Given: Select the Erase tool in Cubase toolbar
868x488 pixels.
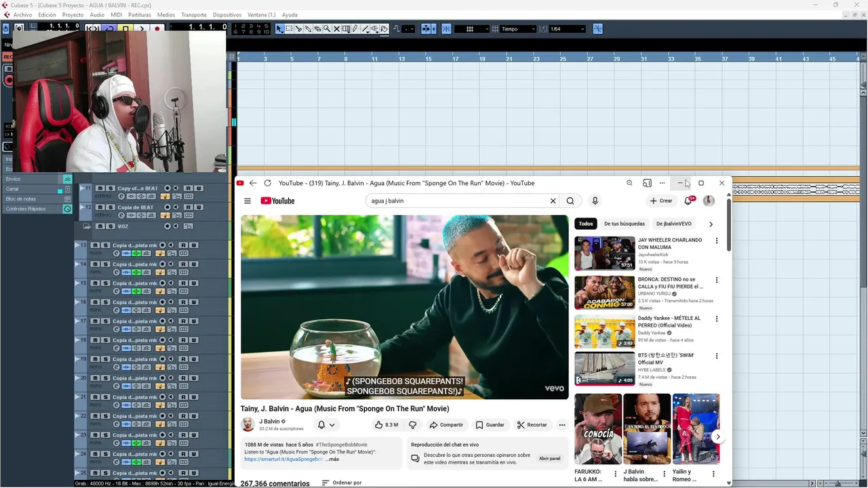Looking at the screenshot, I should 317,29.
